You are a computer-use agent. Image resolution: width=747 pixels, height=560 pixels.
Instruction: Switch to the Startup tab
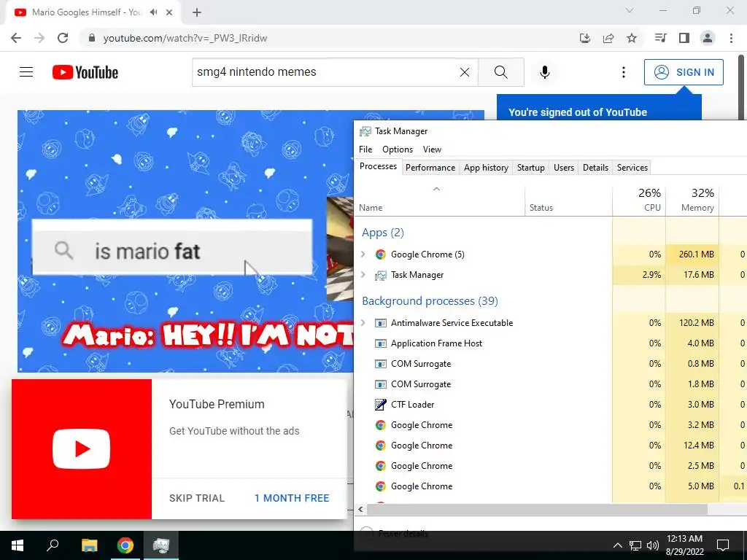[531, 168]
